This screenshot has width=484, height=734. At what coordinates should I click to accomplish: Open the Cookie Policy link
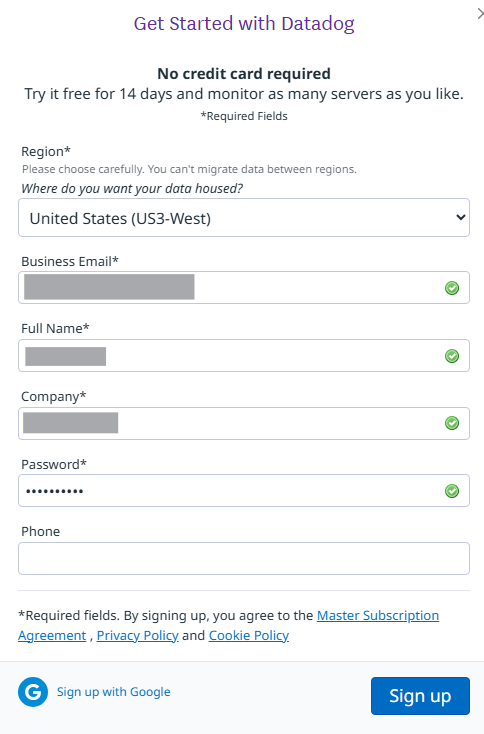249,635
